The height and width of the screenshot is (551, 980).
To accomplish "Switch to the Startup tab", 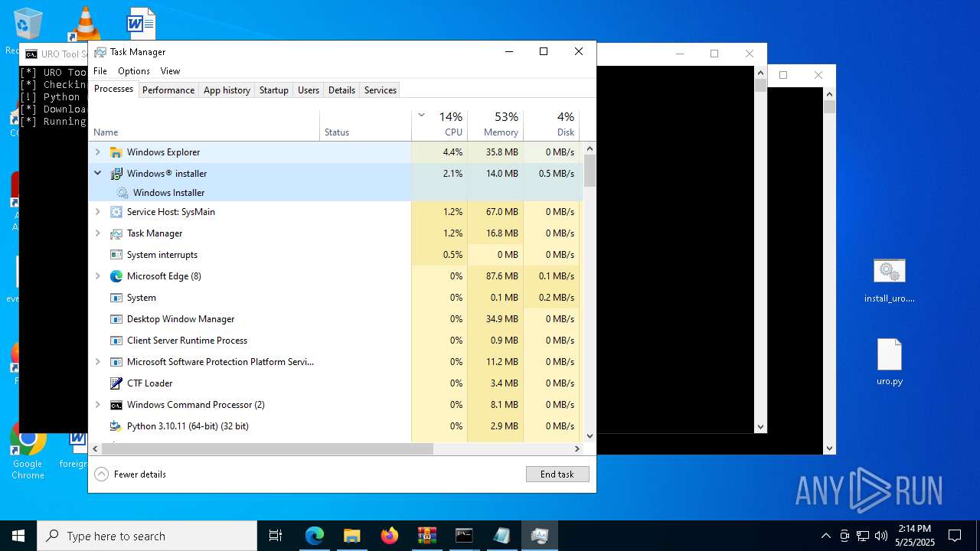I will [273, 90].
